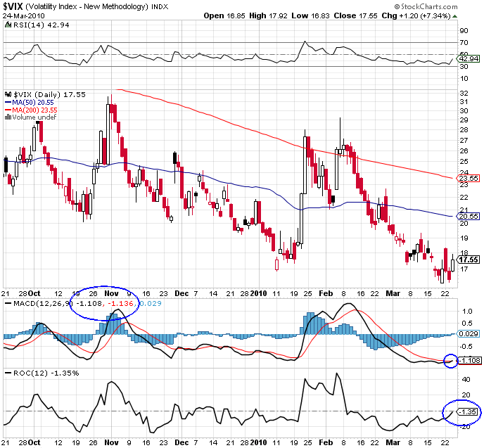Image resolution: width=484 pixels, height=448 pixels.
Task: Click the MACD(12,26,9) panel label
Action: [x=43, y=304]
